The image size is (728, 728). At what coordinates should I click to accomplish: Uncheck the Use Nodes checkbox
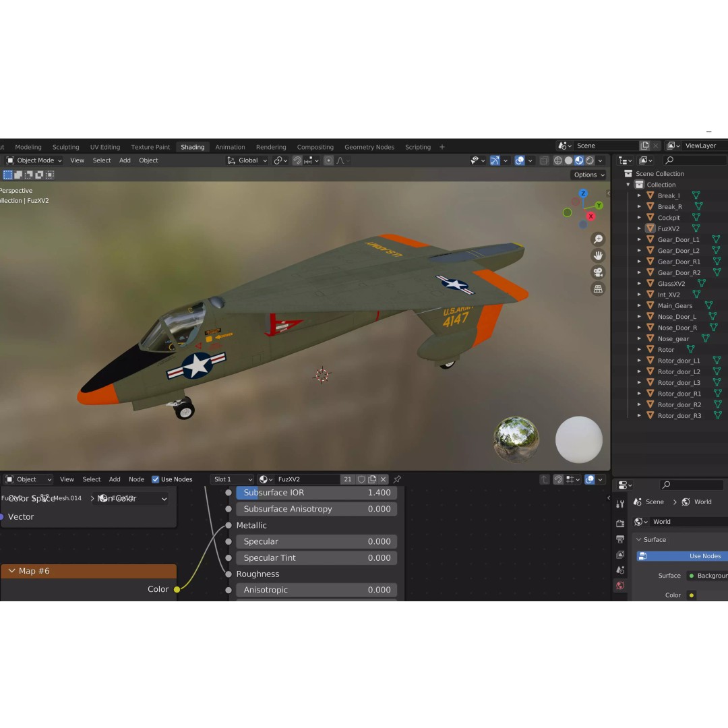(x=156, y=479)
